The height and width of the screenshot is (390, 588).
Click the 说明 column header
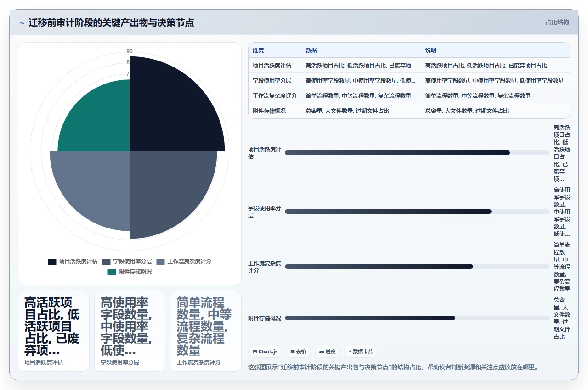click(x=430, y=50)
